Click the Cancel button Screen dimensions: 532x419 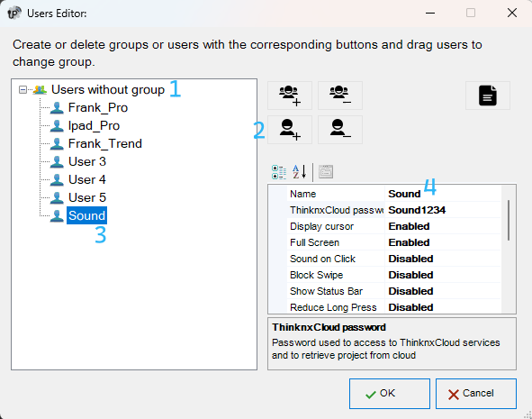[476, 394]
